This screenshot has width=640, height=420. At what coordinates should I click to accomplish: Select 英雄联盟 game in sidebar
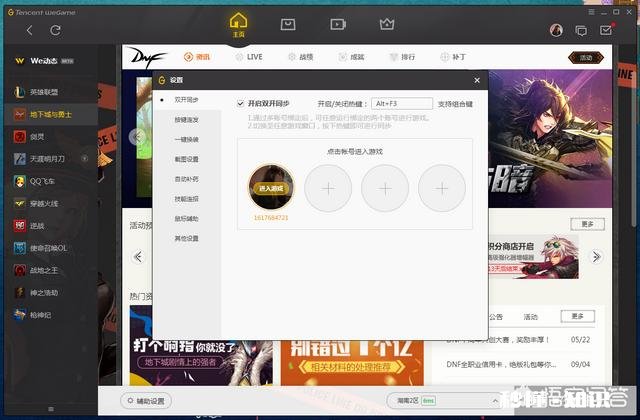point(51,92)
